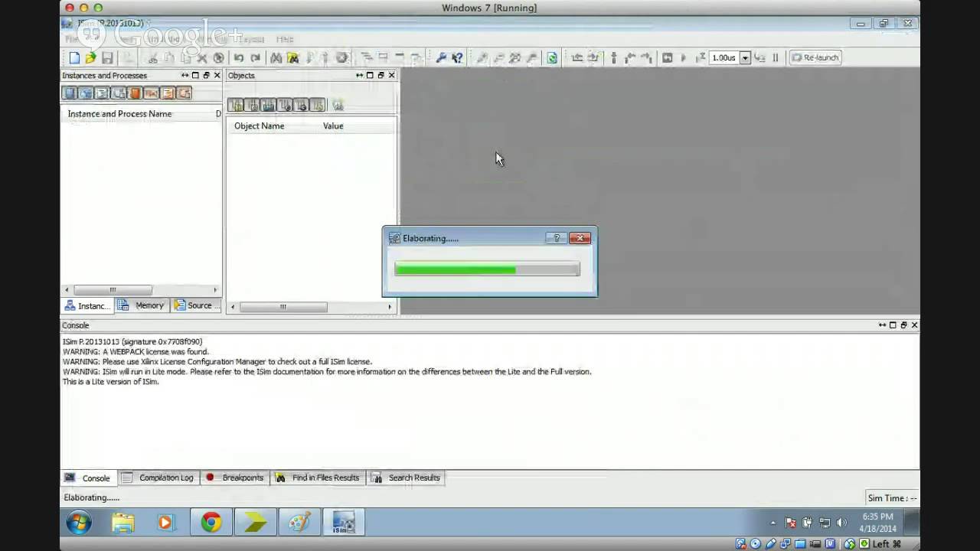This screenshot has height=551, width=980.
Task: Click the Value column header
Action: click(333, 126)
